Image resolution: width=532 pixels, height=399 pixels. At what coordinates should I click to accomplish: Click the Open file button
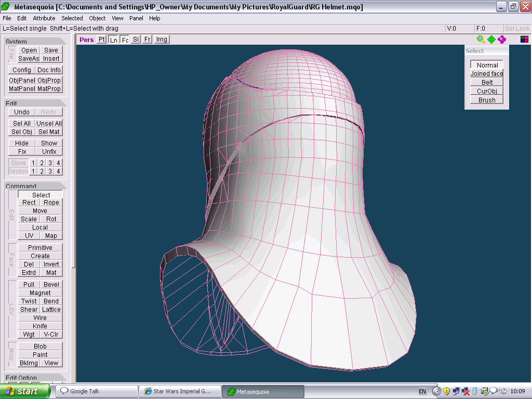[29, 50]
